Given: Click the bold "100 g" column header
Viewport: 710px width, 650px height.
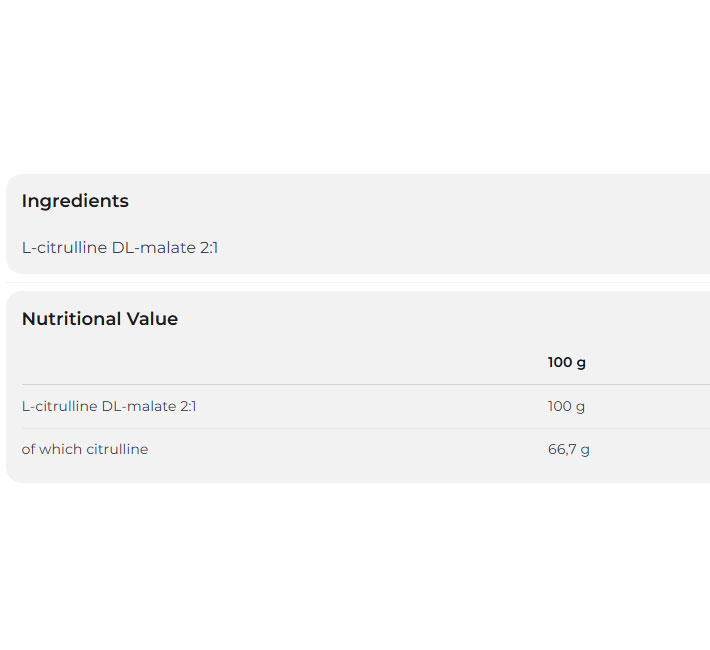Looking at the screenshot, I should click(567, 362).
